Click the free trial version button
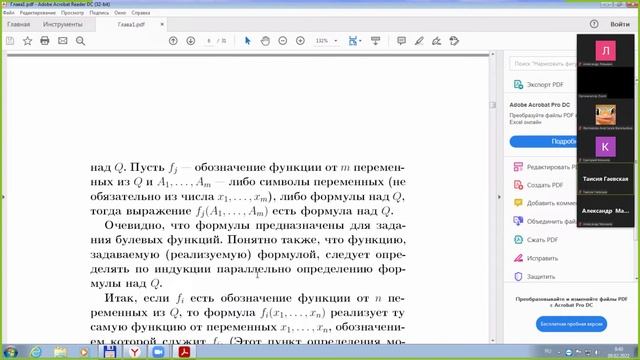The width and height of the screenshot is (640, 360). click(x=571, y=324)
